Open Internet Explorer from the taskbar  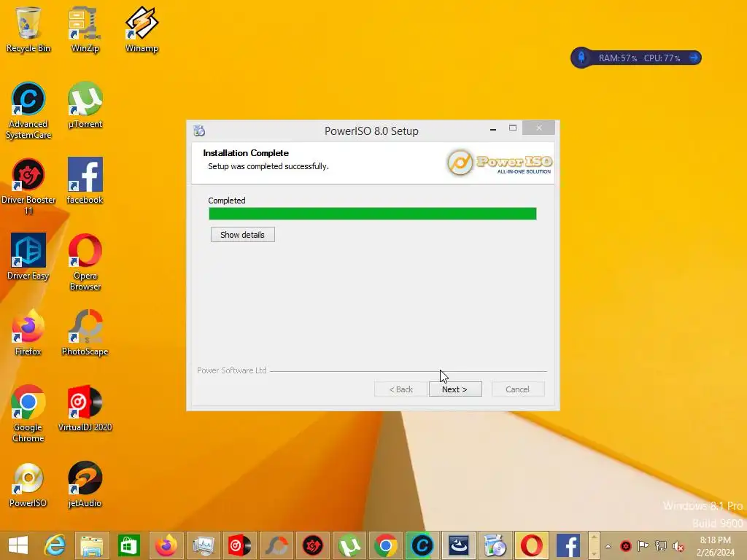(x=55, y=545)
